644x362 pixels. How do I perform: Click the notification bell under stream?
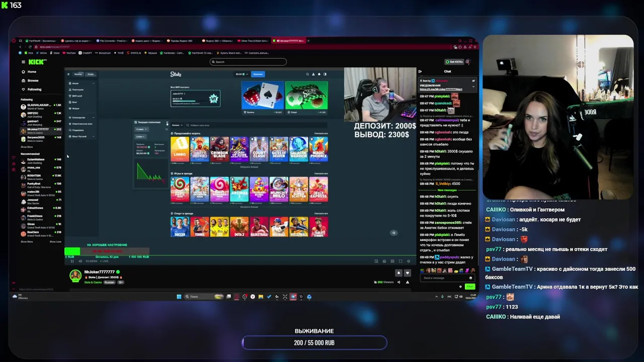coord(398,273)
